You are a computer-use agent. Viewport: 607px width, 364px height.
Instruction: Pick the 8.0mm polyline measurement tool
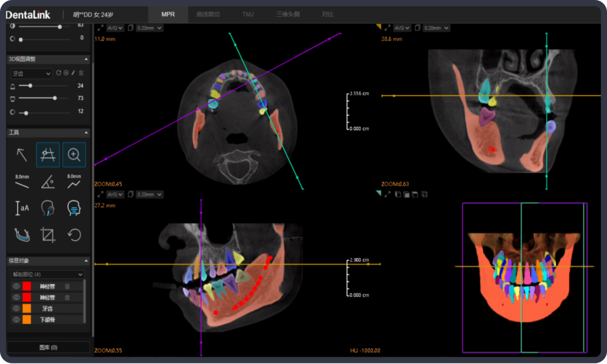[x=74, y=181]
